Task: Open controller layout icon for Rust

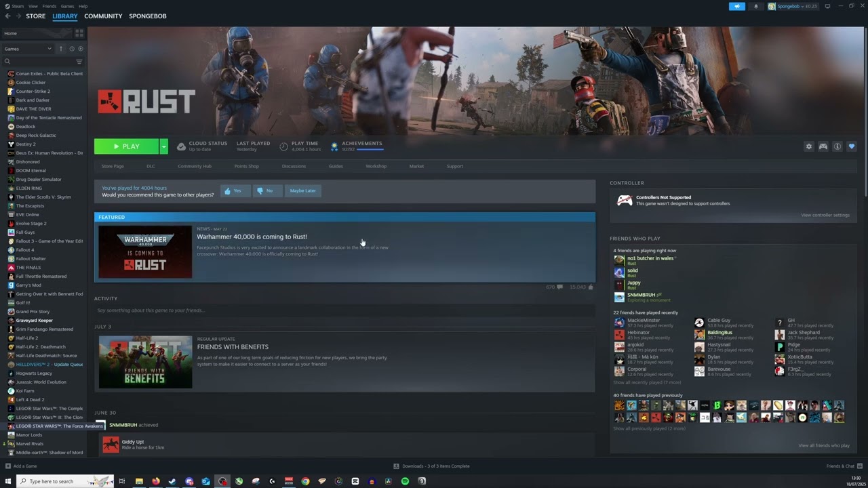Action: [x=823, y=146]
